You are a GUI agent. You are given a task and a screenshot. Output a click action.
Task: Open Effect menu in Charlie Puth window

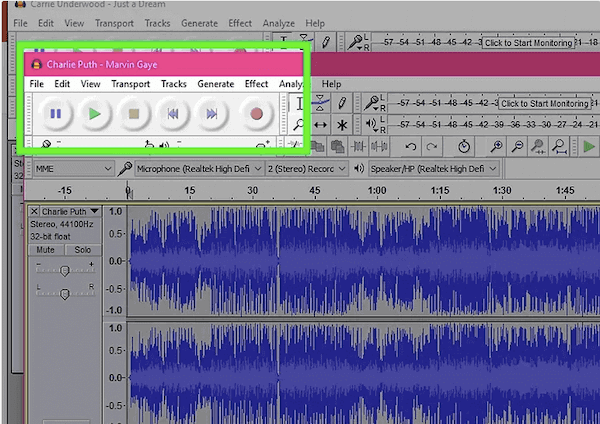click(x=256, y=84)
